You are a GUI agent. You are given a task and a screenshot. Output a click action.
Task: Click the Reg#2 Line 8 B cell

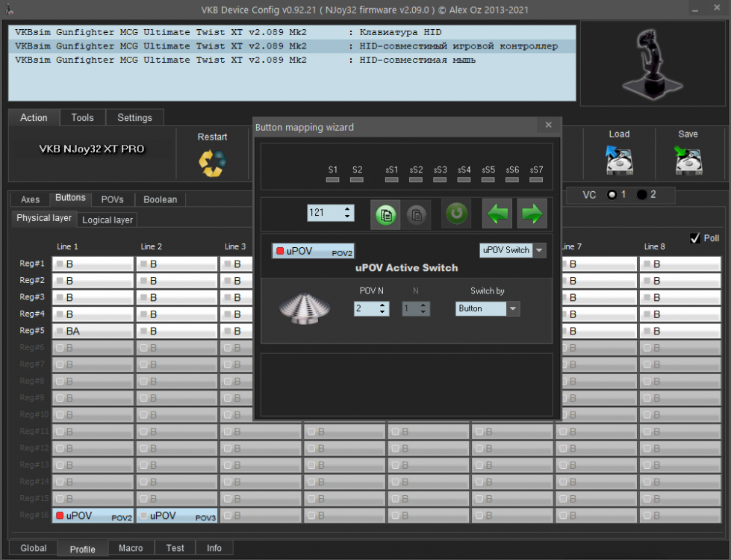pos(680,281)
